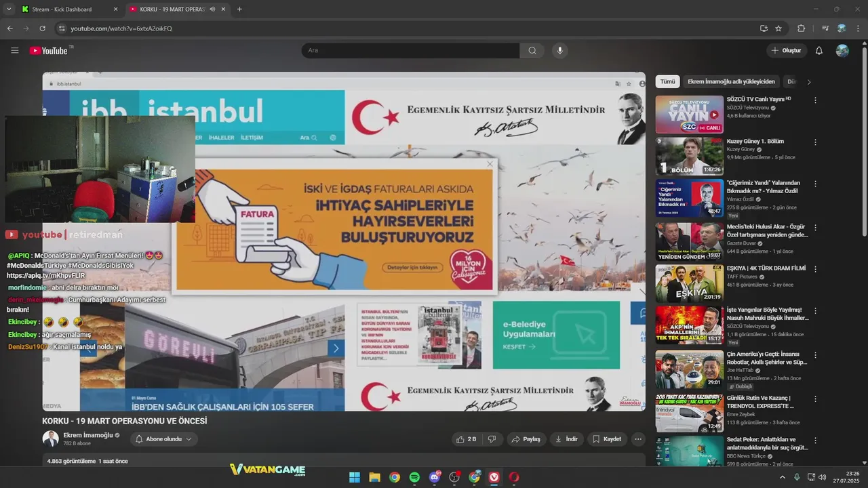
Task: Expand the Abone olundu subscription dropdown
Action: (163, 439)
